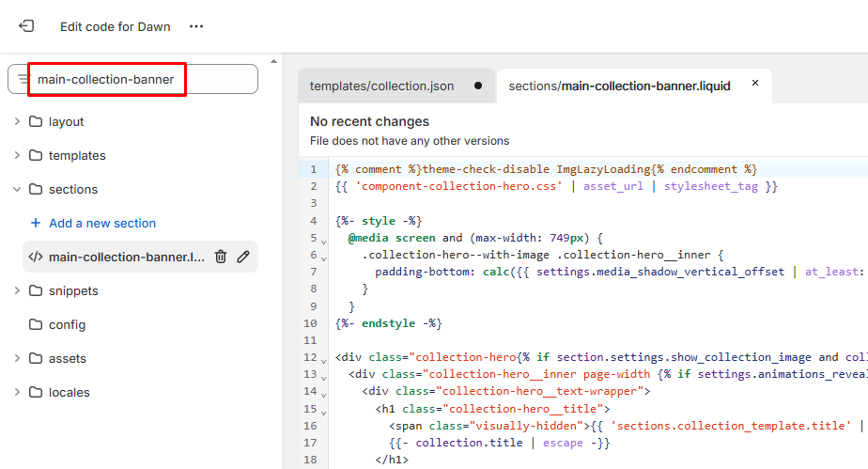Screen dimensions: 868x469
Task: Click File does not have any other versions text
Action: coord(410,141)
